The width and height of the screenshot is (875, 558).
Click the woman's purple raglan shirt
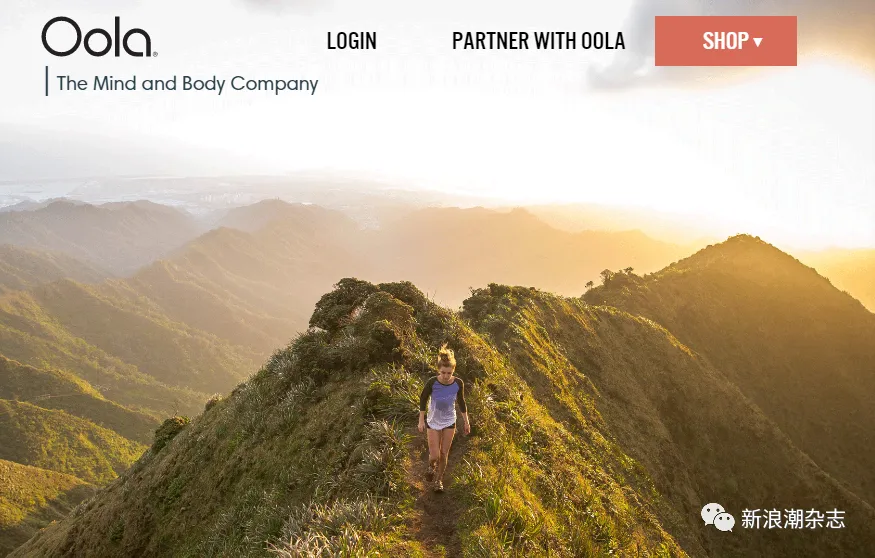pos(443,401)
